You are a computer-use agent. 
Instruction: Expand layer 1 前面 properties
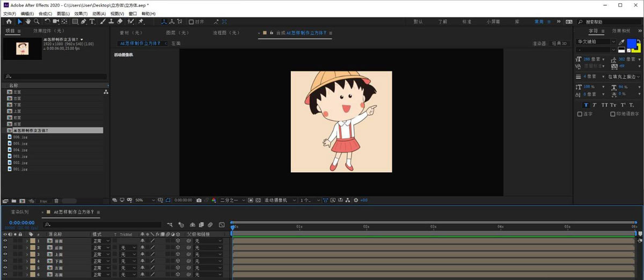pos(27,241)
